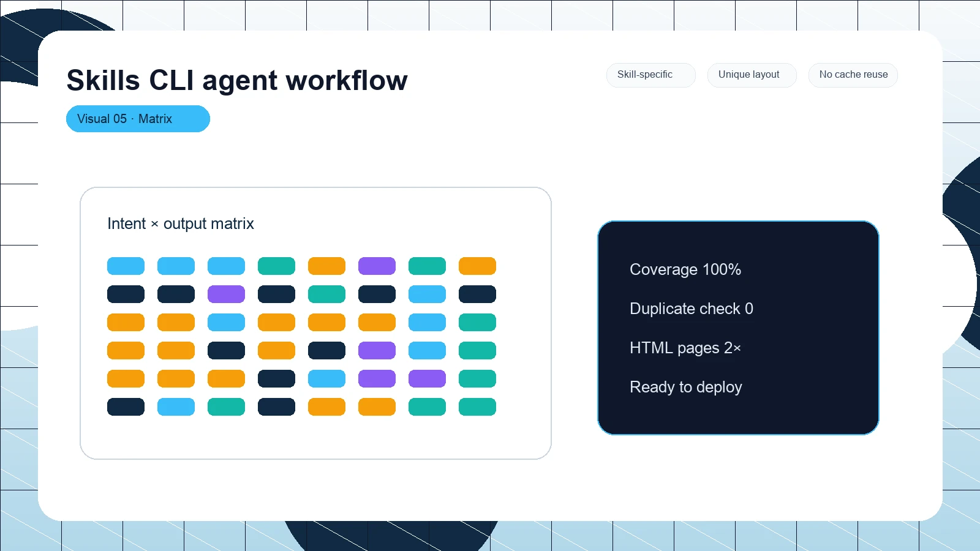Click the 'Duplicate check 0' line
The height and width of the screenshot is (551, 980).
click(692, 309)
